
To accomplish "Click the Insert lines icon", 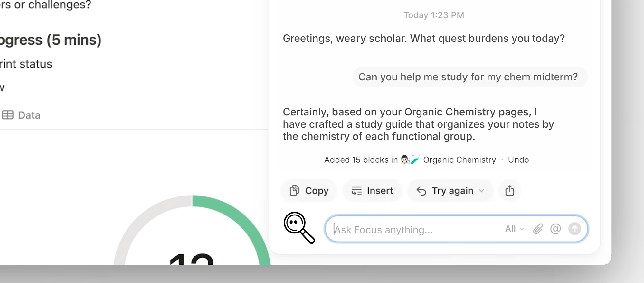I will (x=356, y=191).
